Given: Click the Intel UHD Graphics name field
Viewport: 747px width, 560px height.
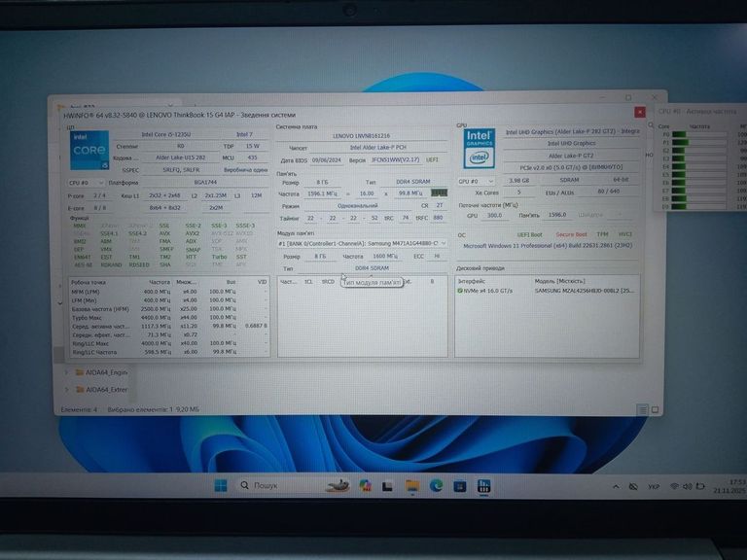Looking at the screenshot, I should 571,143.
